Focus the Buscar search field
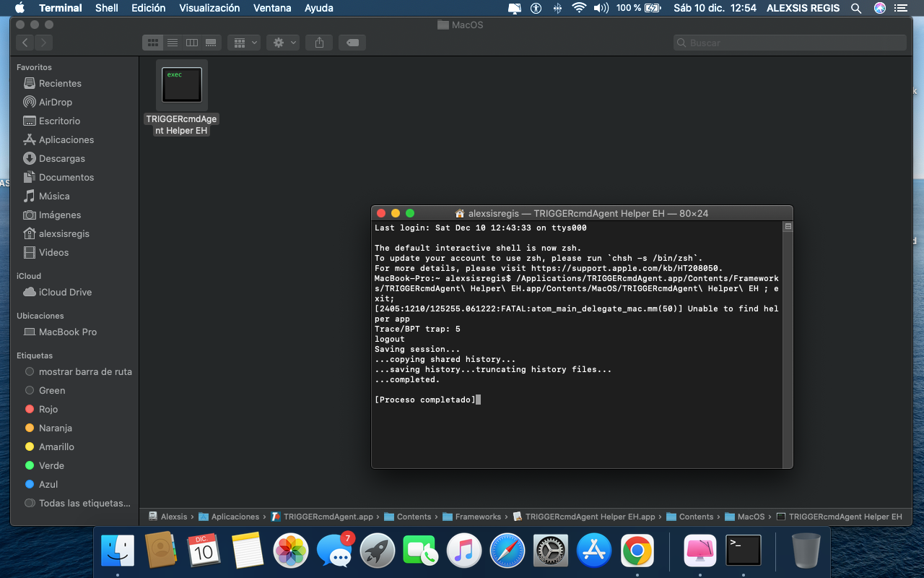Image resolution: width=924 pixels, height=578 pixels. pyautogui.click(x=790, y=43)
